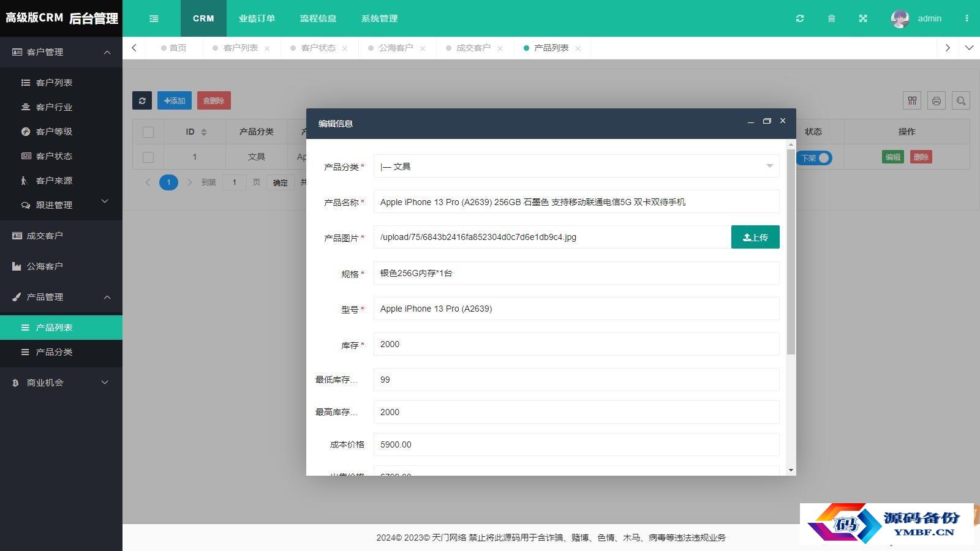
Task: Click the red 删除 toolbar button
Action: (x=214, y=100)
